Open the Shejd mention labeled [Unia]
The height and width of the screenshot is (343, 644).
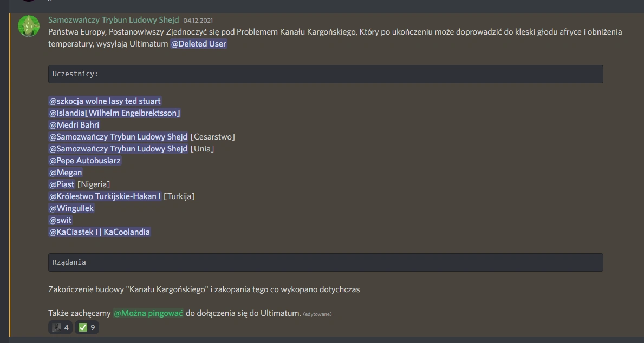click(x=118, y=149)
